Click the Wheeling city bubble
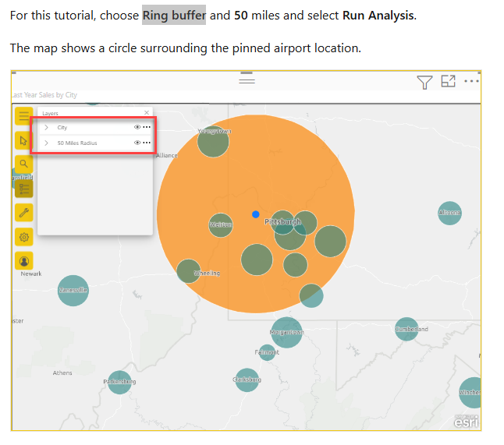 point(189,271)
